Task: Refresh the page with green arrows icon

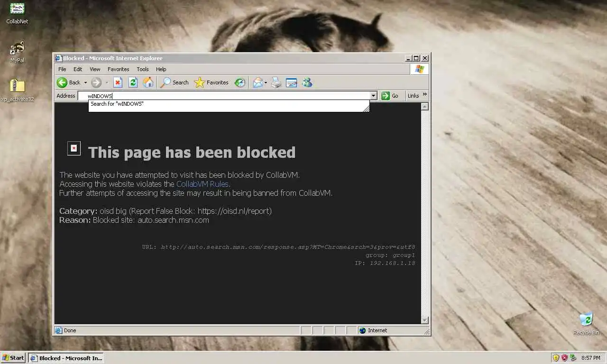Action: [x=133, y=82]
